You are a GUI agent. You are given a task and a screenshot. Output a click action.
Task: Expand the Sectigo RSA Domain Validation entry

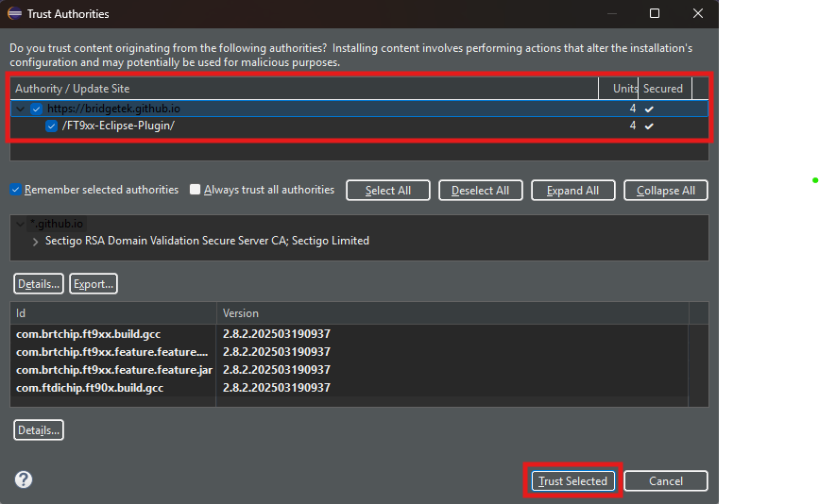pos(35,241)
